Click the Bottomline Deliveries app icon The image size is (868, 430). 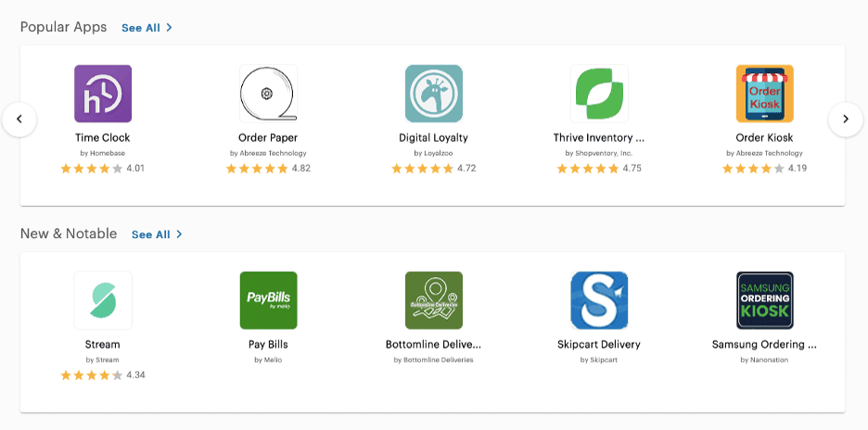(434, 300)
